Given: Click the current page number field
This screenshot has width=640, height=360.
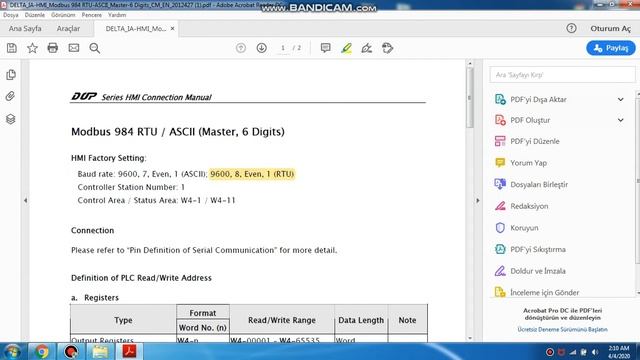Looking at the screenshot, I should pos(283,48).
